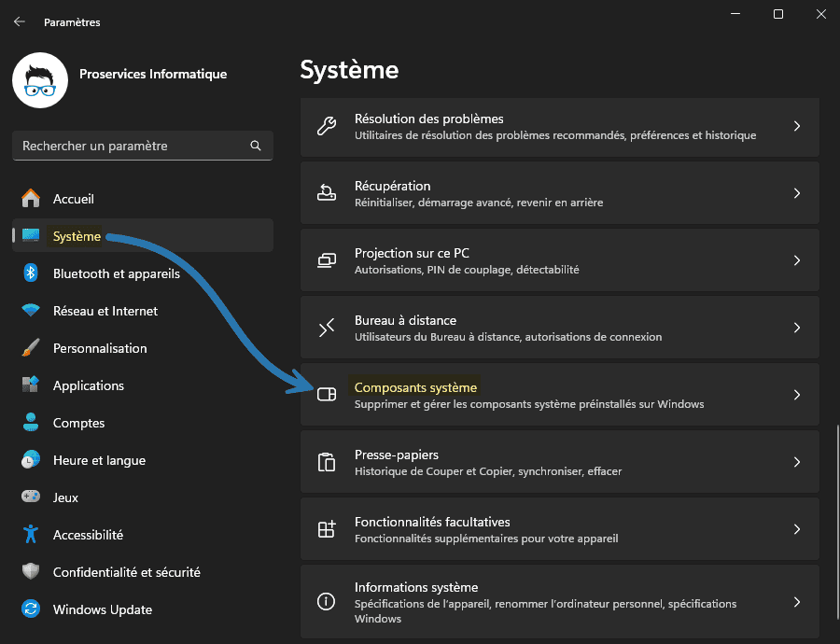The image size is (840, 644).
Task: Expand Informations système details
Action: (560, 601)
